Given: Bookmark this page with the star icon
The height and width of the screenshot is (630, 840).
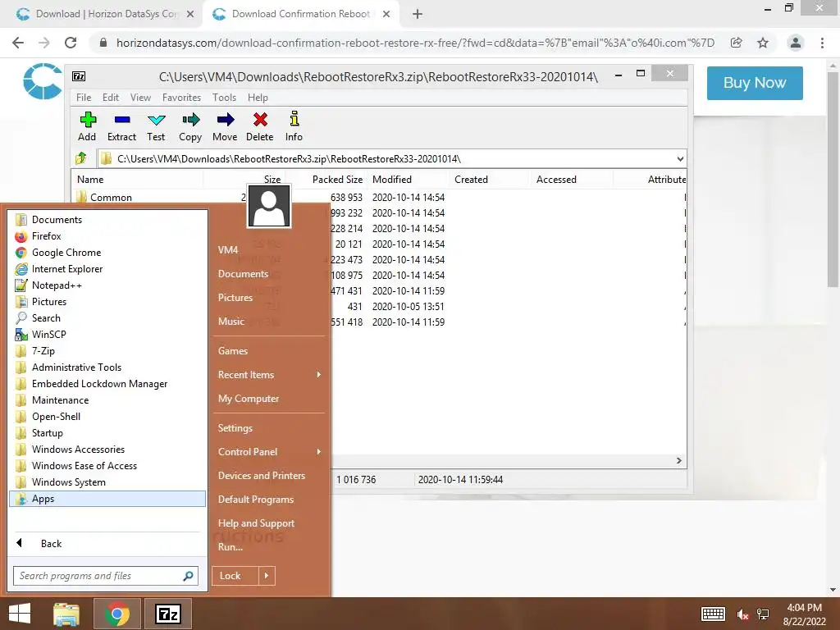Looking at the screenshot, I should [763, 43].
